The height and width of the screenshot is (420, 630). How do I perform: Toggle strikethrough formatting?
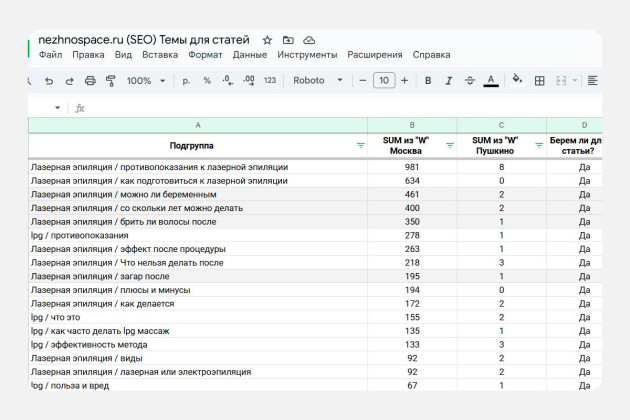[x=469, y=81]
